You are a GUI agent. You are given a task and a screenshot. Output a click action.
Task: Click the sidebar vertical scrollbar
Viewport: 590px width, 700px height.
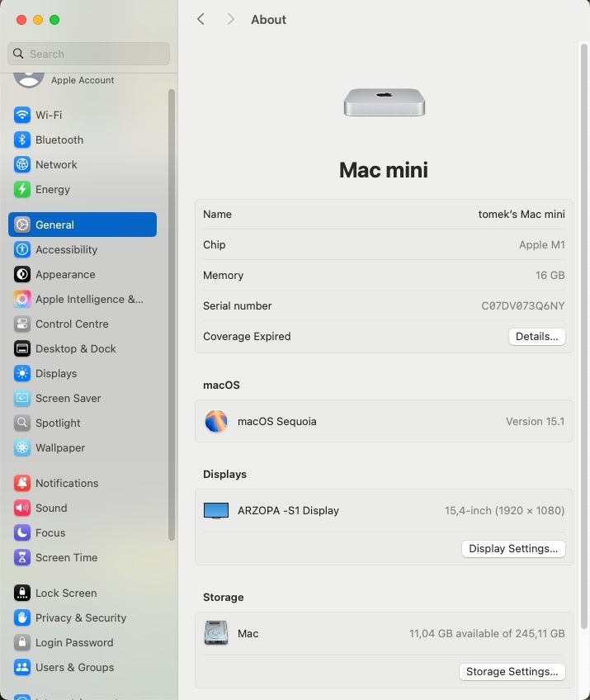tap(172, 315)
